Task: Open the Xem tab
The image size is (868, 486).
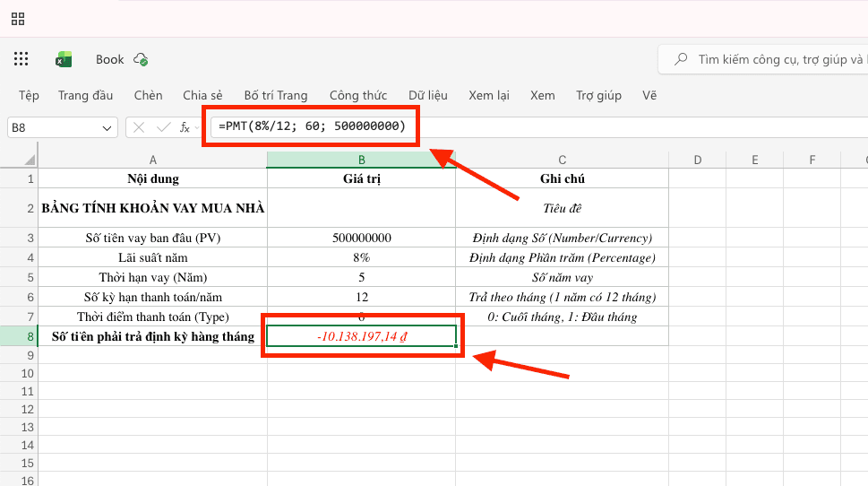Action: coord(543,95)
